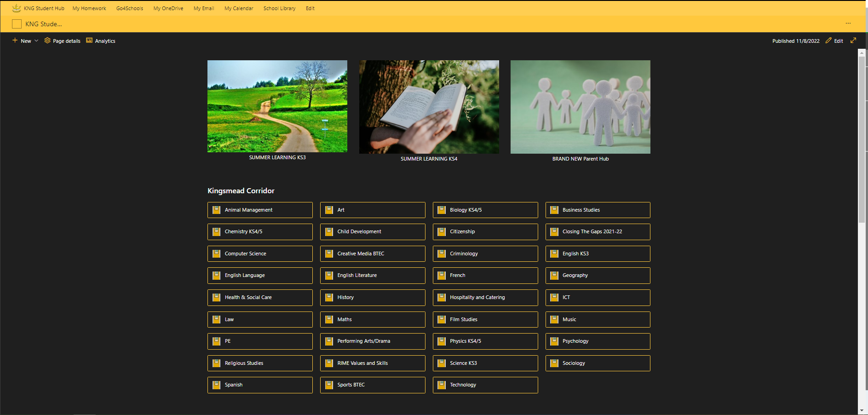Go to My Calendar in top navigation
868x415 pixels.
(x=239, y=8)
